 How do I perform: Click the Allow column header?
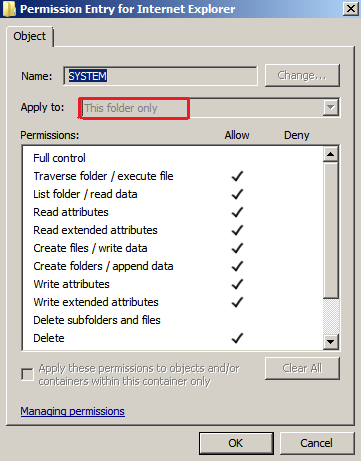pyautogui.click(x=237, y=135)
